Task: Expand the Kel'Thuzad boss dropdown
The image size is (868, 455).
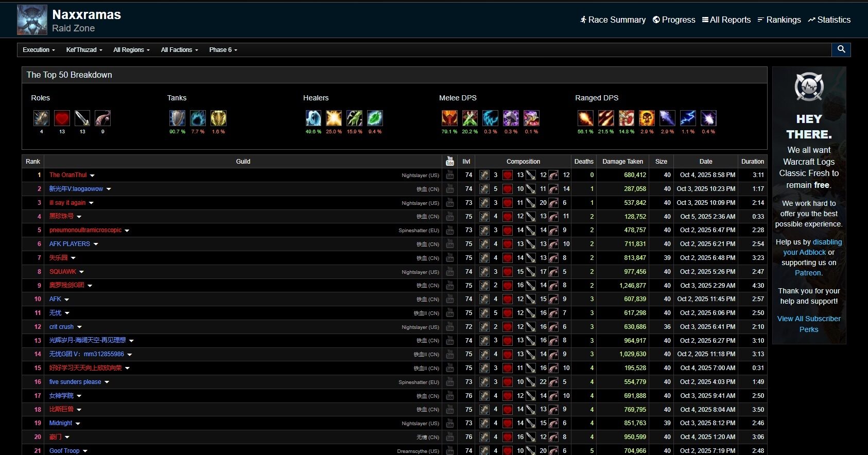Action: click(x=84, y=50)
